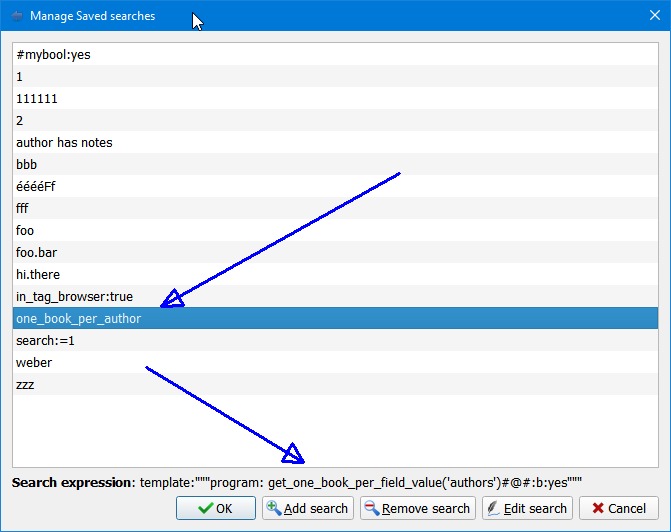Click the Remove search button label
The image size is (671, 532).
425,508
